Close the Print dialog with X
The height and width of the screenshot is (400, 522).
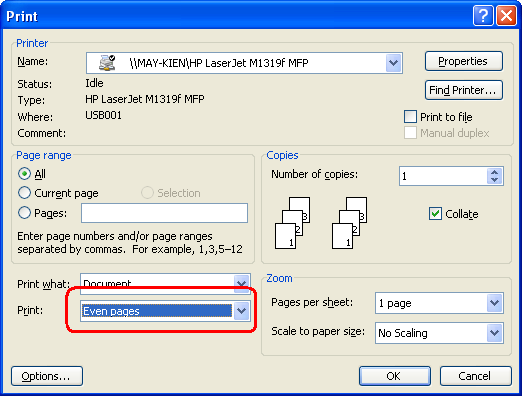point(506,16)
